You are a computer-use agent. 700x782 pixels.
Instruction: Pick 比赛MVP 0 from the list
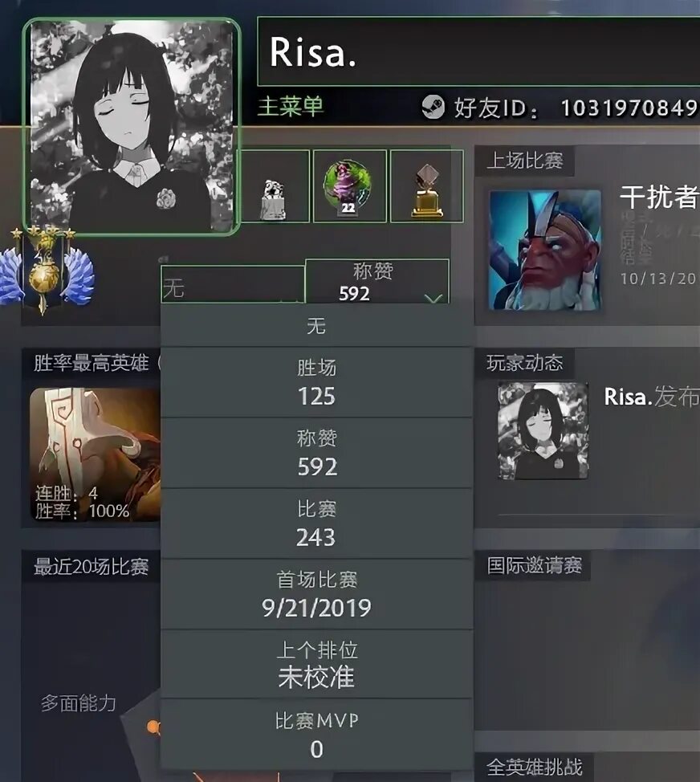click(x=316, y=734)
